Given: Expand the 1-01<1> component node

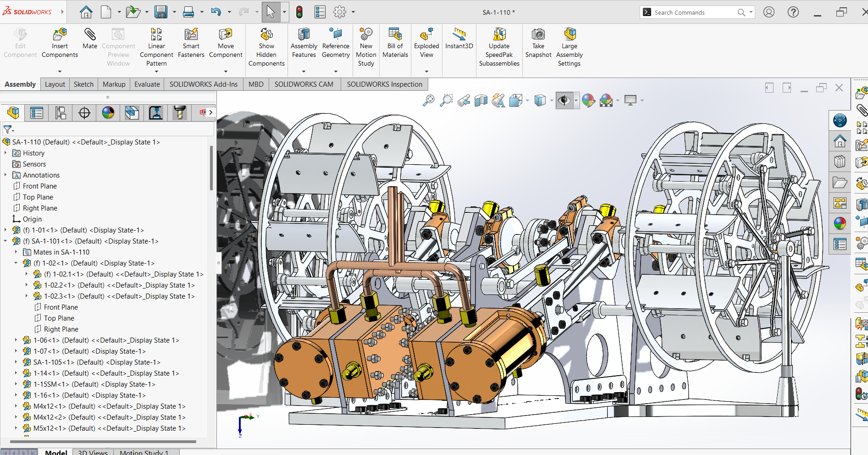Looking at the screenshot, I should click(6, 230).
